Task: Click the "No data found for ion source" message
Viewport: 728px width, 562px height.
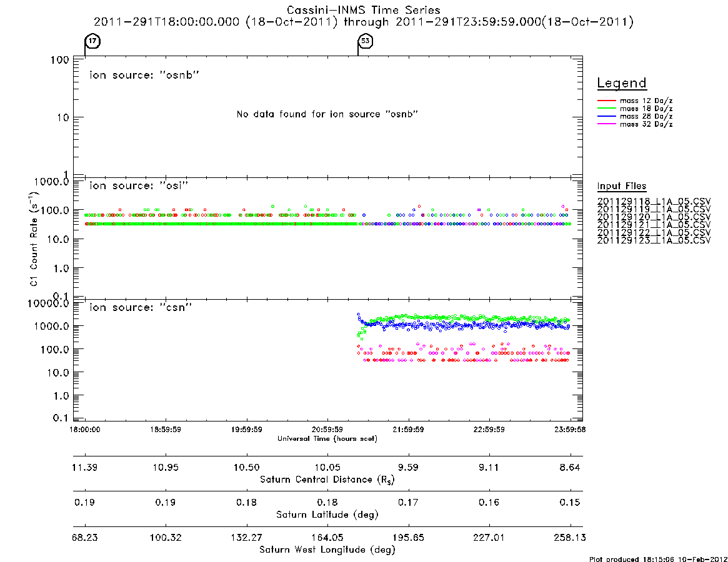Action: click(327, 114)
